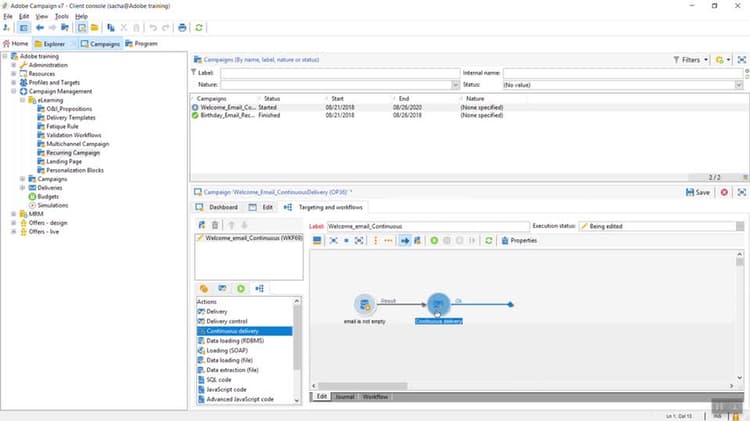Select Delivery control action

tap(227, 321)
